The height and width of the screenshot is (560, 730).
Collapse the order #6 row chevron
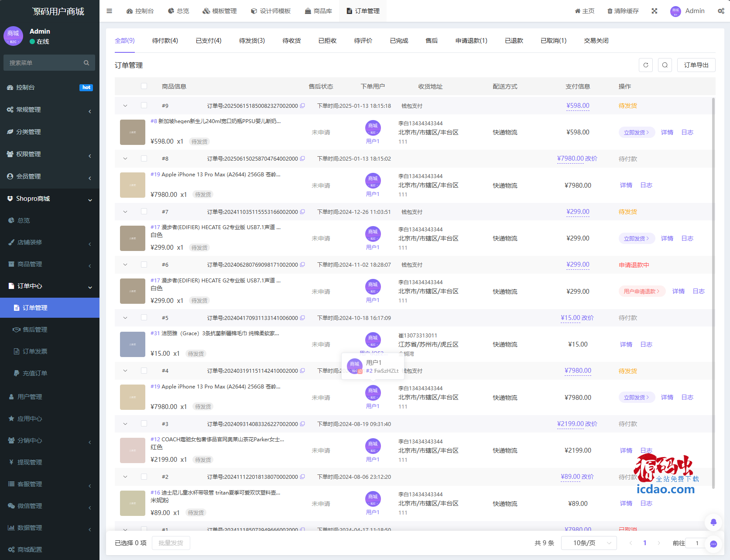pyautogui.click(x=125, y=265)
